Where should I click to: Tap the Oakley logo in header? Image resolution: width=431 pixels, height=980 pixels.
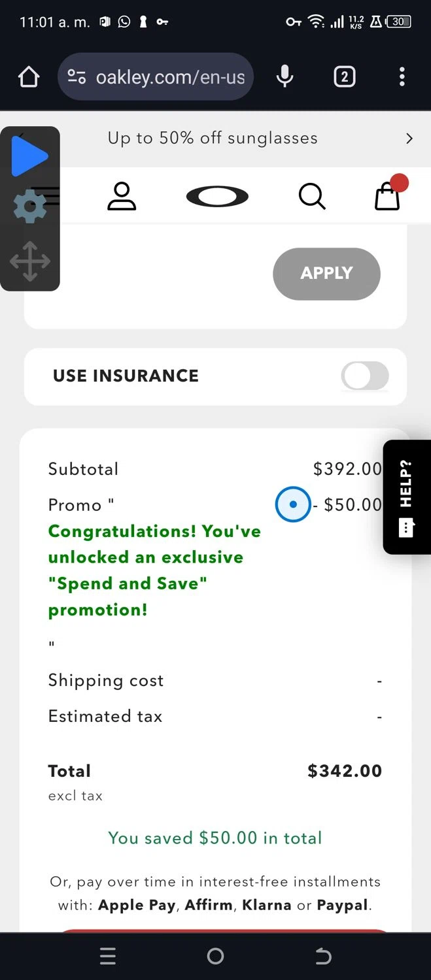click(x=217, y=196)
